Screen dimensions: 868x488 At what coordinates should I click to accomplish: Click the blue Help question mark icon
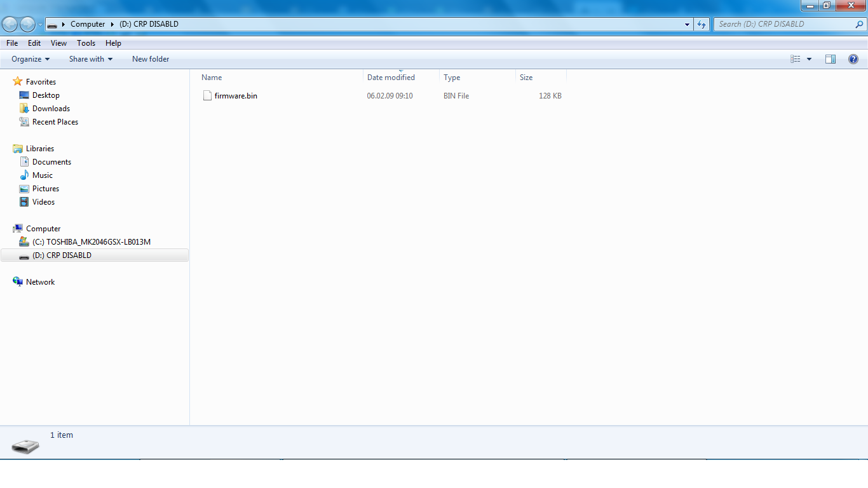tap(853, 59)
